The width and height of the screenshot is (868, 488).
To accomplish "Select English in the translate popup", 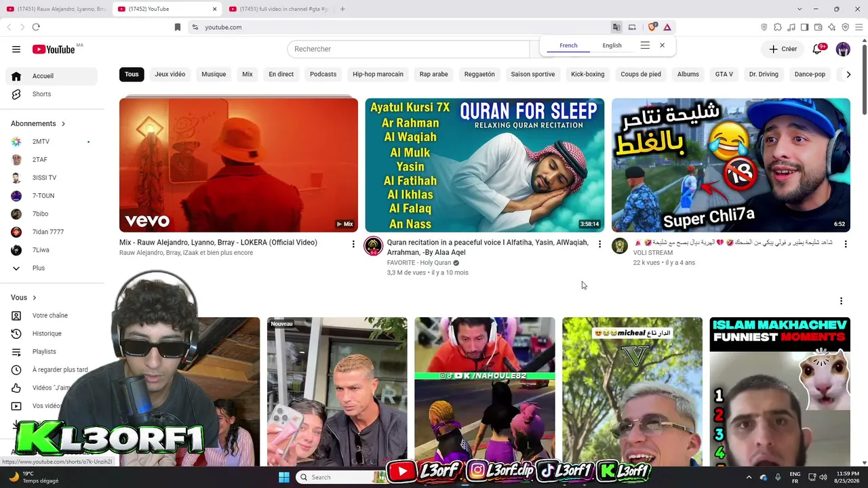I will (x=612, y=45).
